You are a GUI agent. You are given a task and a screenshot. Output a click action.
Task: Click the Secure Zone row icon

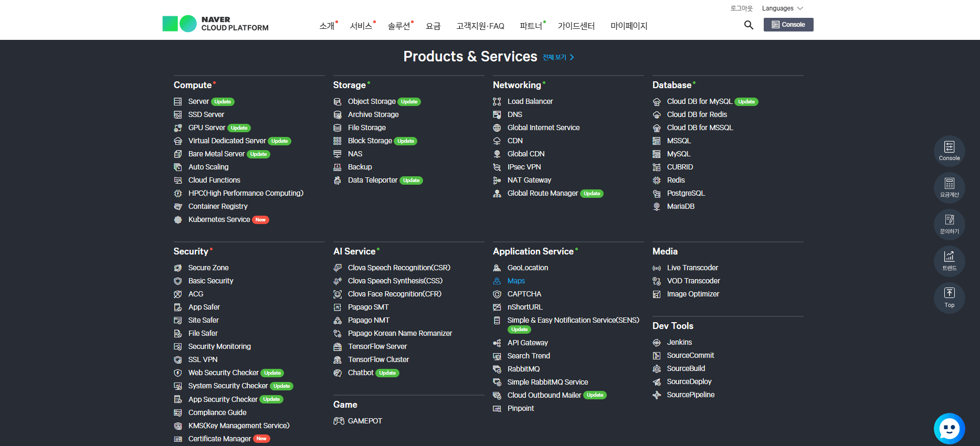click(178, 268)
